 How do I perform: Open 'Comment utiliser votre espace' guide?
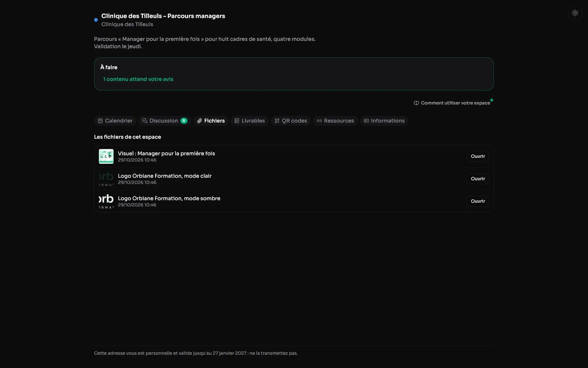tap(452, 103)
